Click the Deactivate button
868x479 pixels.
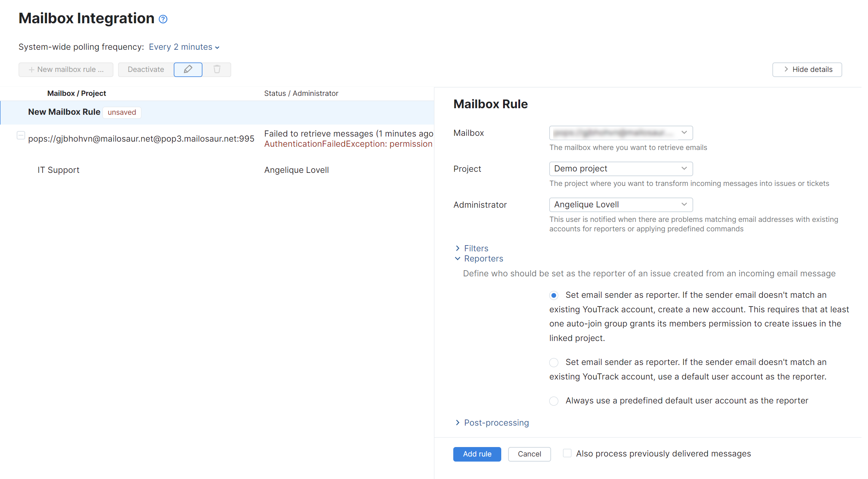[145, 69]
